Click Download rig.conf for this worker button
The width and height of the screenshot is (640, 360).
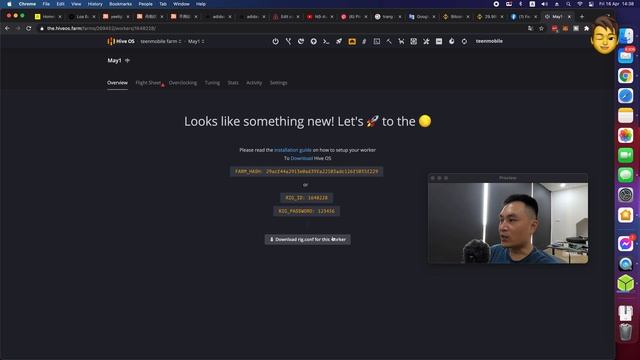tap(307, 240)
